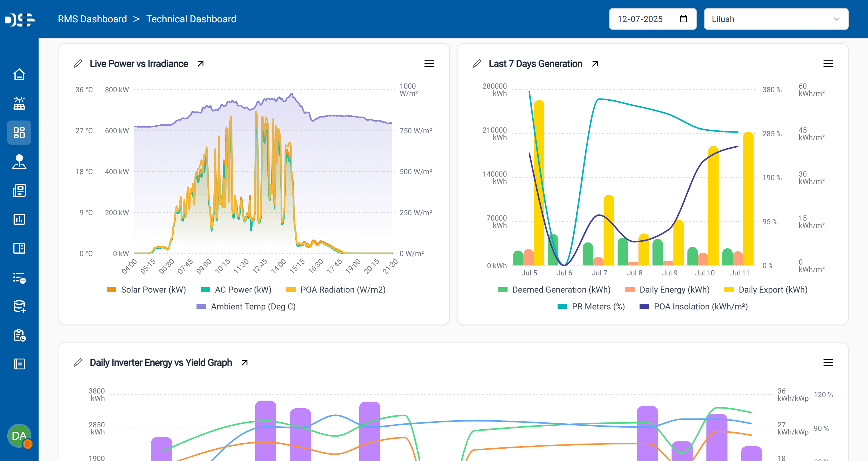Screen dimensions: 868x461
Task: Open Live Power chart hamburger menu
Action: coord(429,64)
